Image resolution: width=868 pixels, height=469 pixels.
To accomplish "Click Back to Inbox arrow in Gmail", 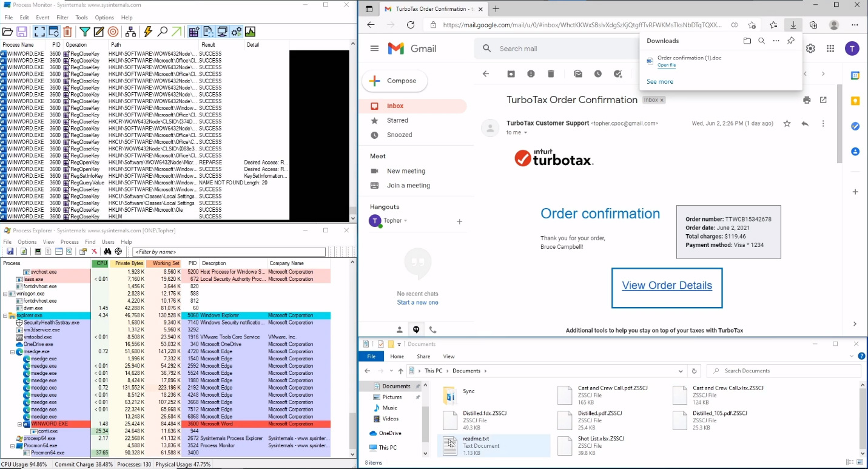I will point(486,74).
